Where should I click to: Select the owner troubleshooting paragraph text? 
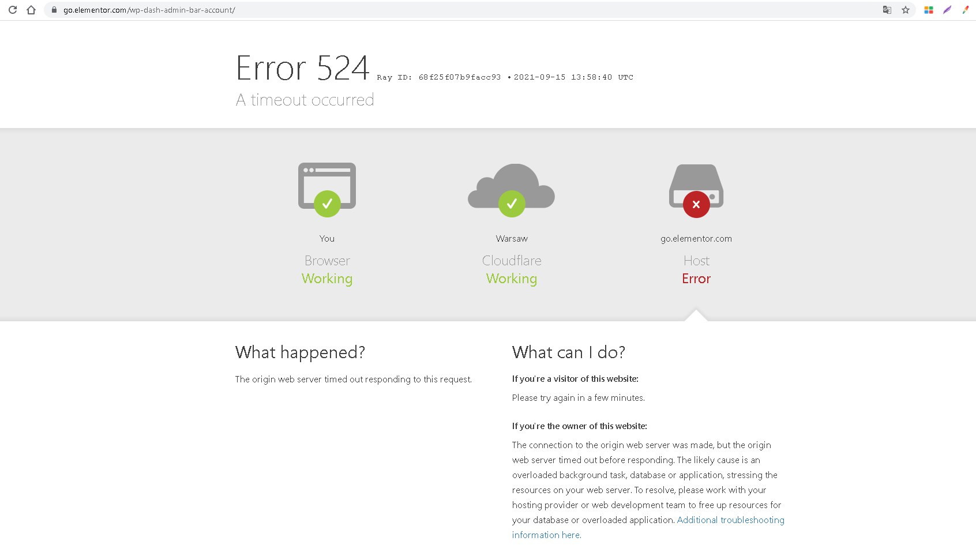pos(648,490)
